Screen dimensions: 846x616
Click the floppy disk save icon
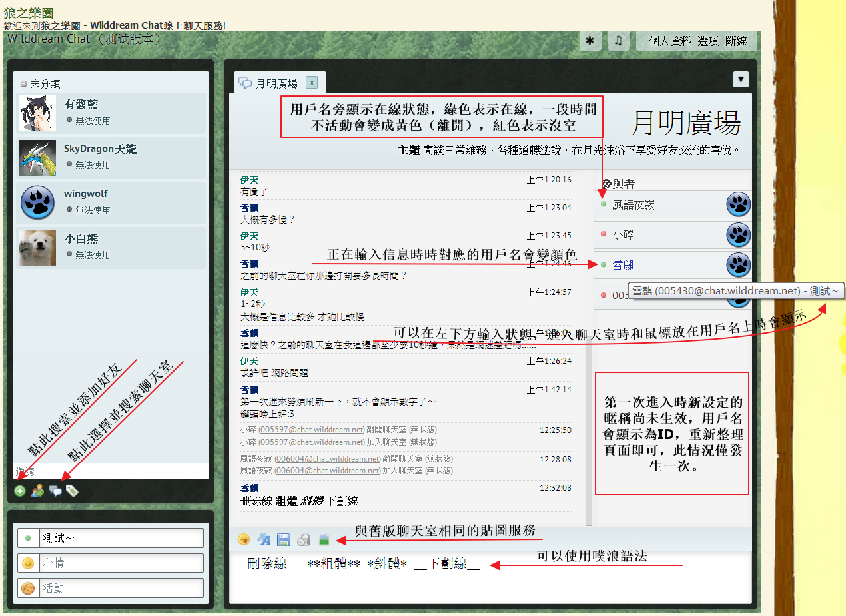point(284,539)
